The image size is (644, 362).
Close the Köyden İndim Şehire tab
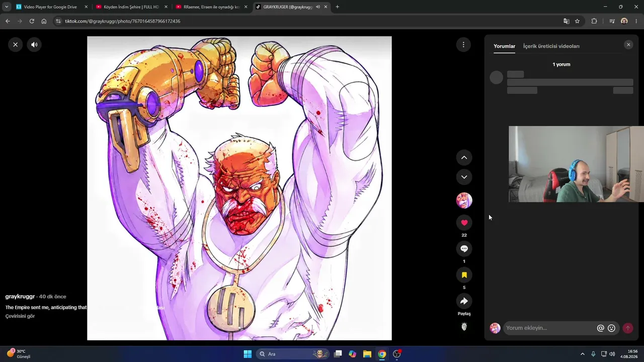(166, 7)
